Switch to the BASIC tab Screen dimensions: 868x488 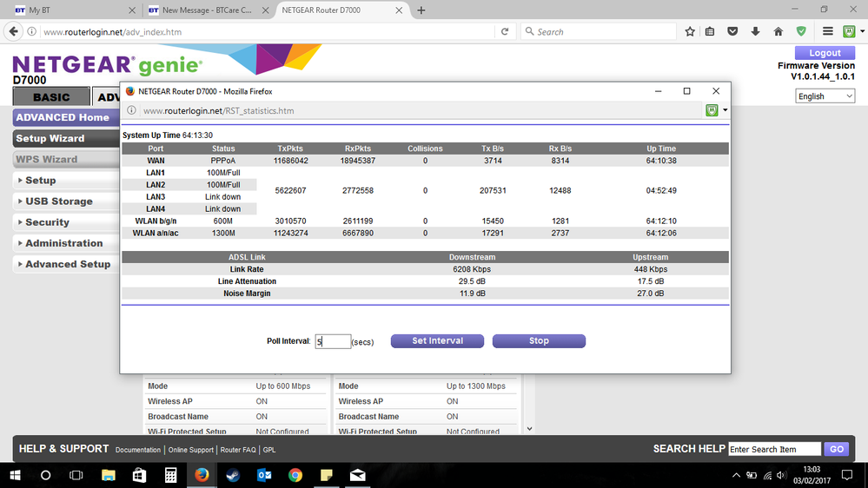tap(51, 97)
